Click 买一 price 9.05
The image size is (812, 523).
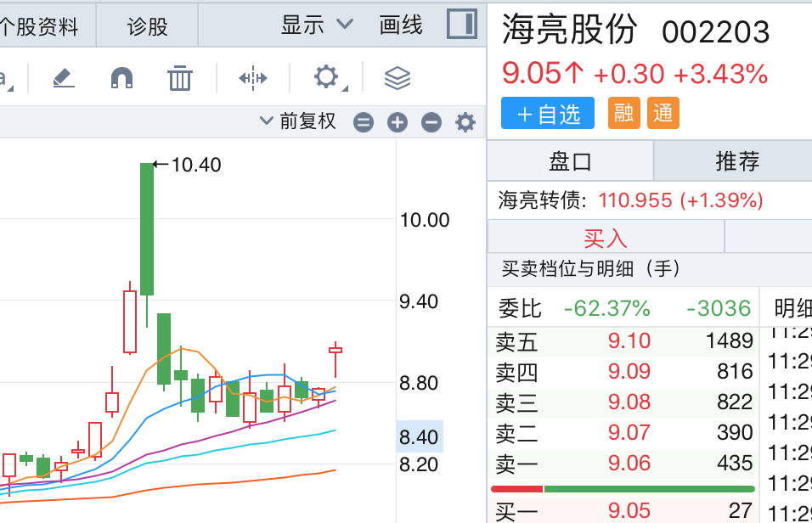pyautogui.click(x=629, y=510)
